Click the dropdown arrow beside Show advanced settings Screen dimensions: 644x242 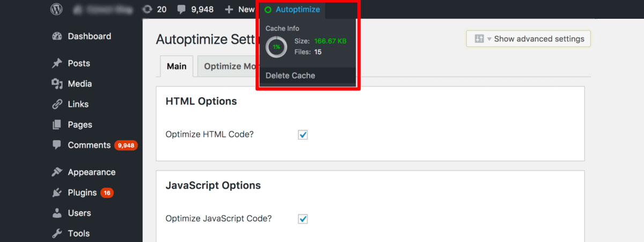click(x=489, y=39)
